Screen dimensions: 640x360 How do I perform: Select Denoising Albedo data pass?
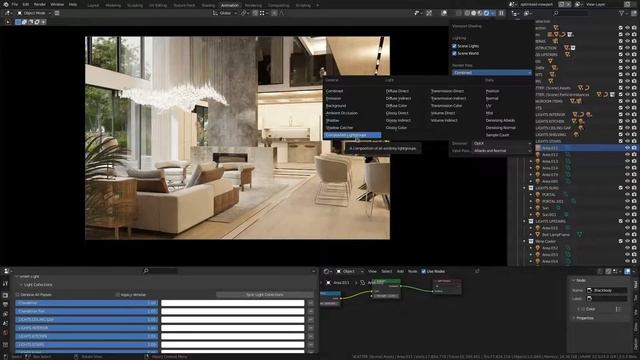tap(500, 120)
